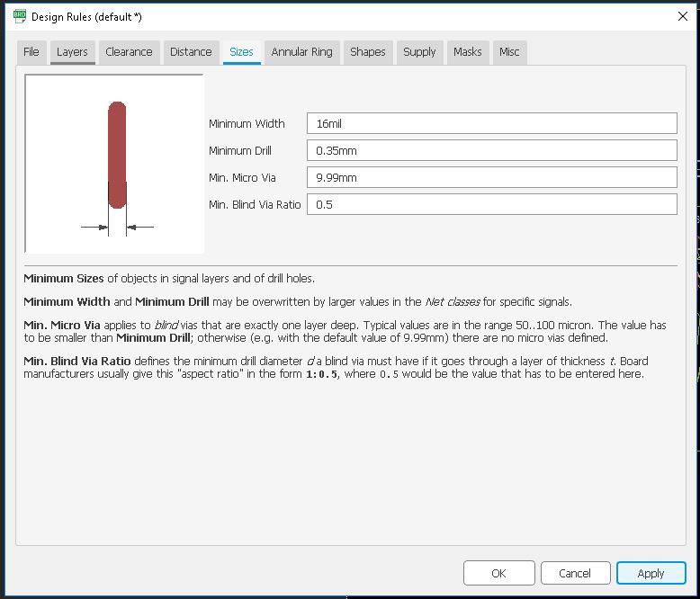Image resolution: width=700 pixels, height=599 pixels.
Task: Click the trace width illustration
Action: [115, 164]
